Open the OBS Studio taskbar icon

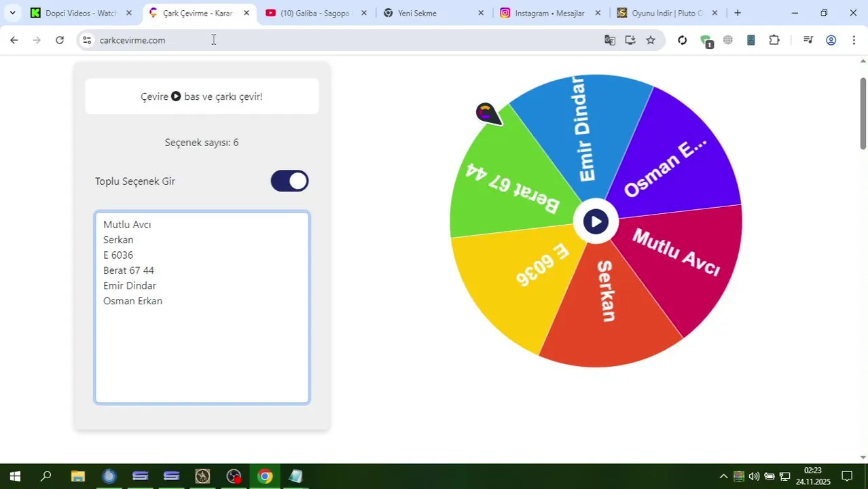pyautogui.click(x=234, y=476)
